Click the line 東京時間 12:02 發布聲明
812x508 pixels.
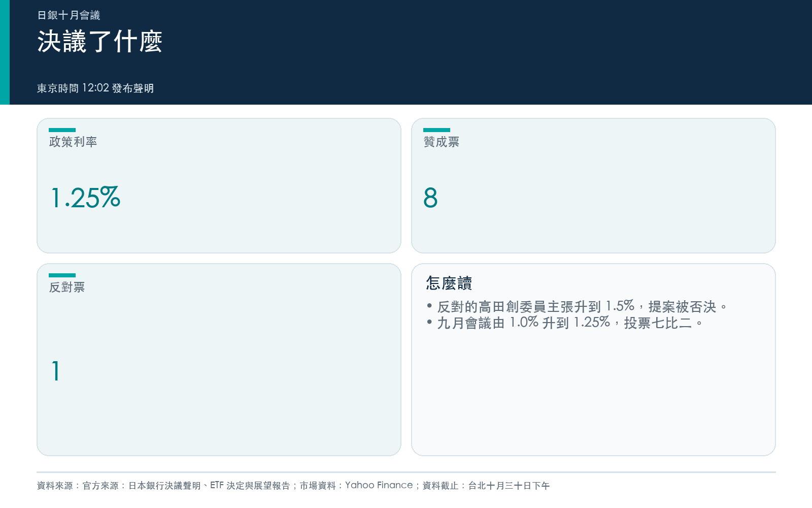tap(95, 88)
